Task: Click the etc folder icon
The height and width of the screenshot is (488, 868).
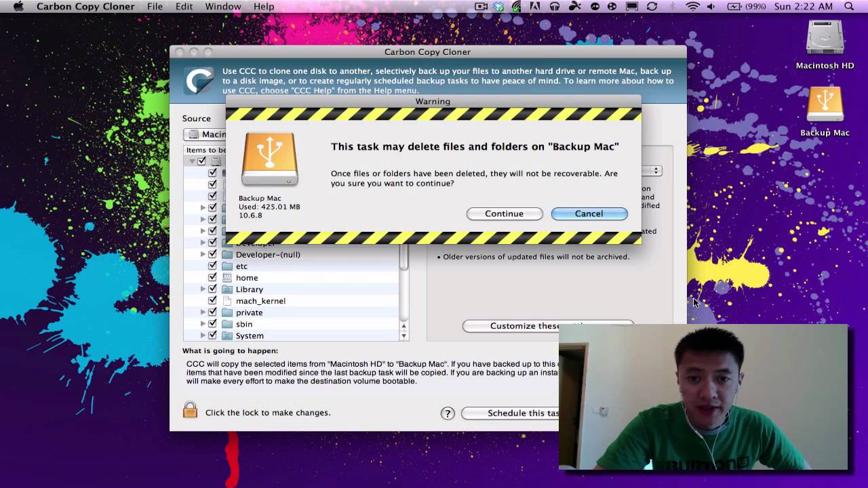Action: (227, 266)
